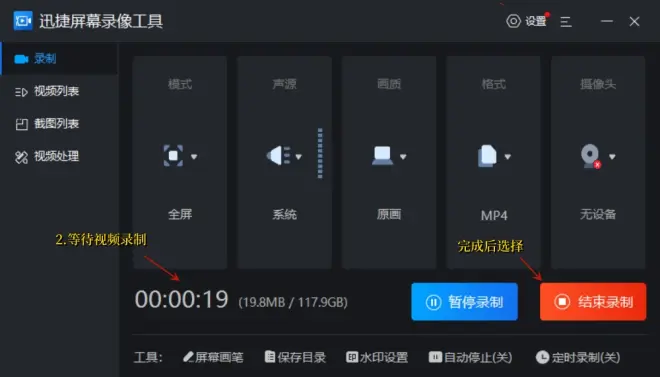This screenshot has height=377, width=660.
Task: Expand the format dropdown arrow
Action: coord(508,157)
